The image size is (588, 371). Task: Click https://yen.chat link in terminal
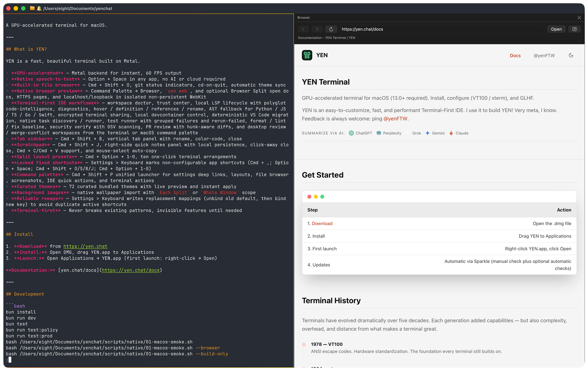[85, 246]
